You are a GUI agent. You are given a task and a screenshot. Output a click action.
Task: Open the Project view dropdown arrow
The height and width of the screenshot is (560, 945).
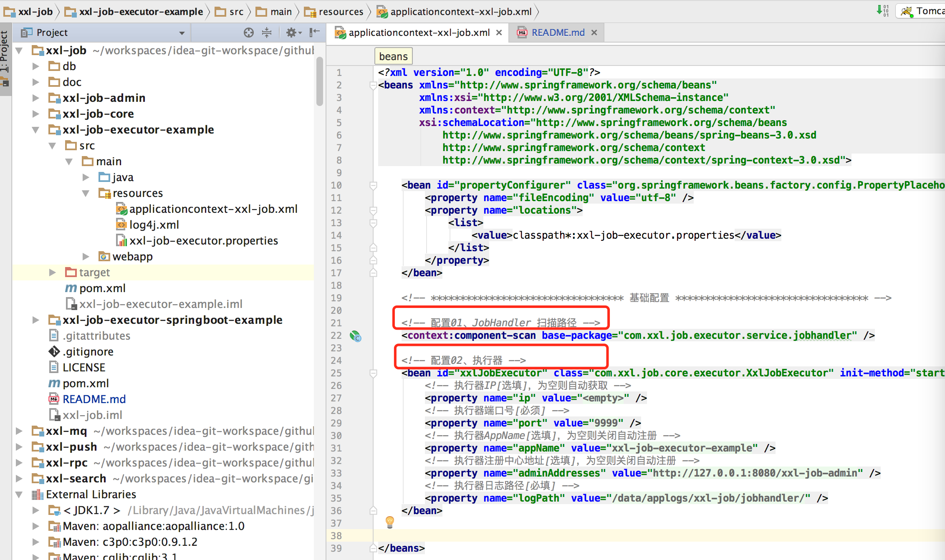[182, 33]
